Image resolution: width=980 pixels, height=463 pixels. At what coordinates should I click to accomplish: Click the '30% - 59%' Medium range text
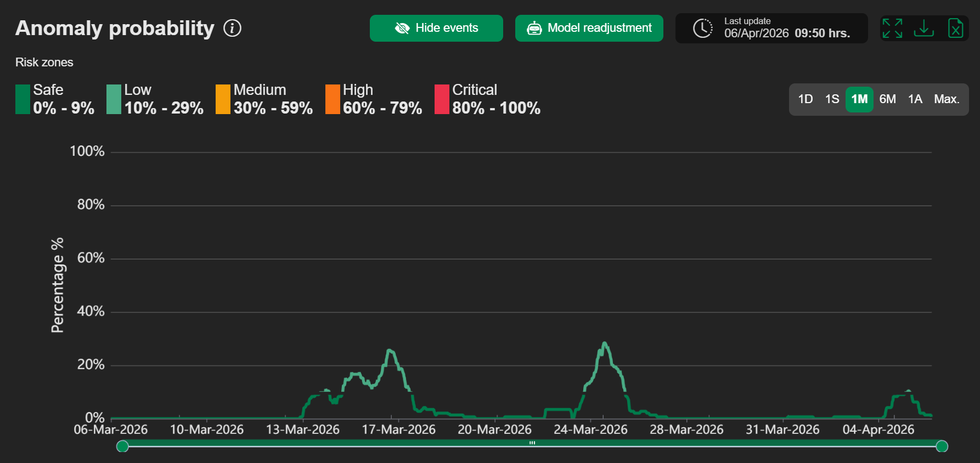273,108
